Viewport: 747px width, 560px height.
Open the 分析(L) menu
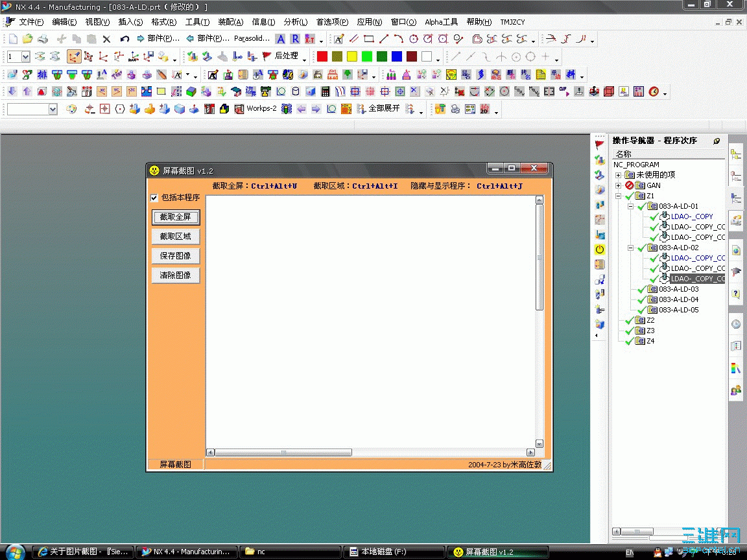point(295,22)
